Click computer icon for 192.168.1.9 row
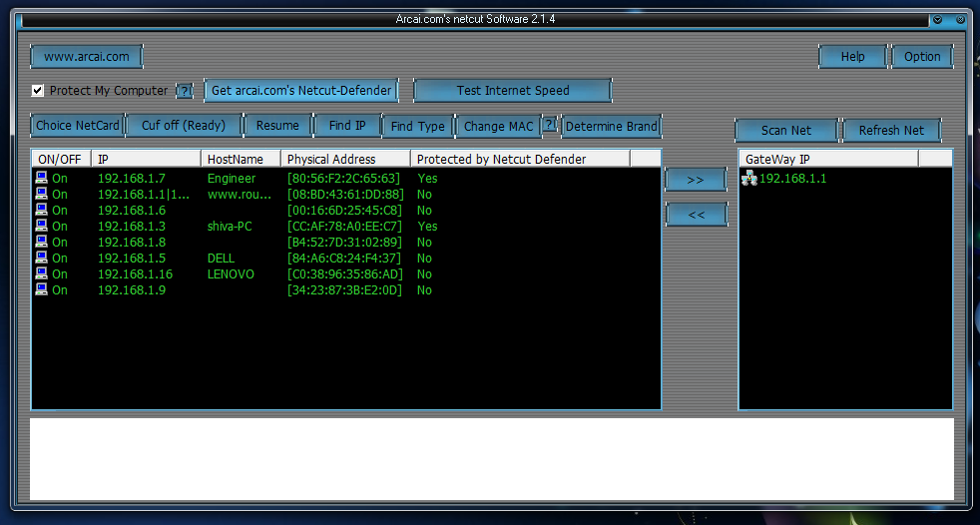Image resolution: width=980 pixels, height=525 pixels. click(41, 290)
